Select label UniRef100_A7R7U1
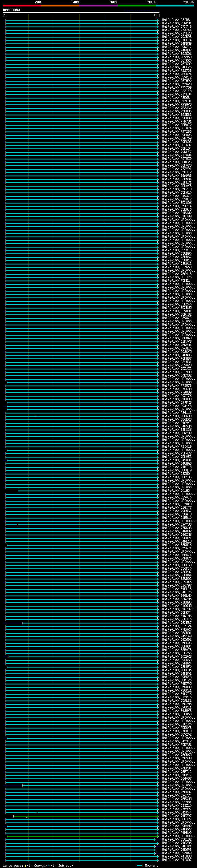Viewport: 197px width, 868px height. tap(177, 121)
